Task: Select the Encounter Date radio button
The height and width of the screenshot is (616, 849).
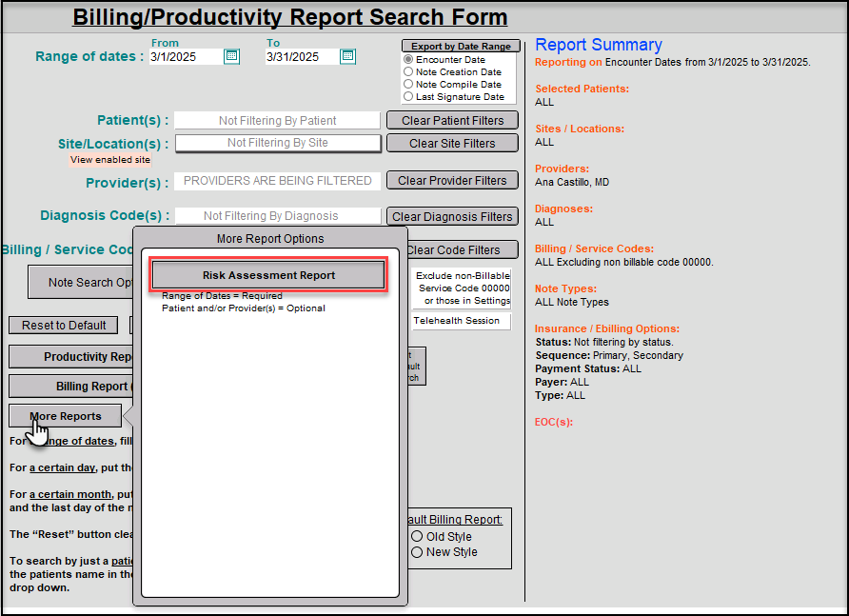Action: (410, 59)
